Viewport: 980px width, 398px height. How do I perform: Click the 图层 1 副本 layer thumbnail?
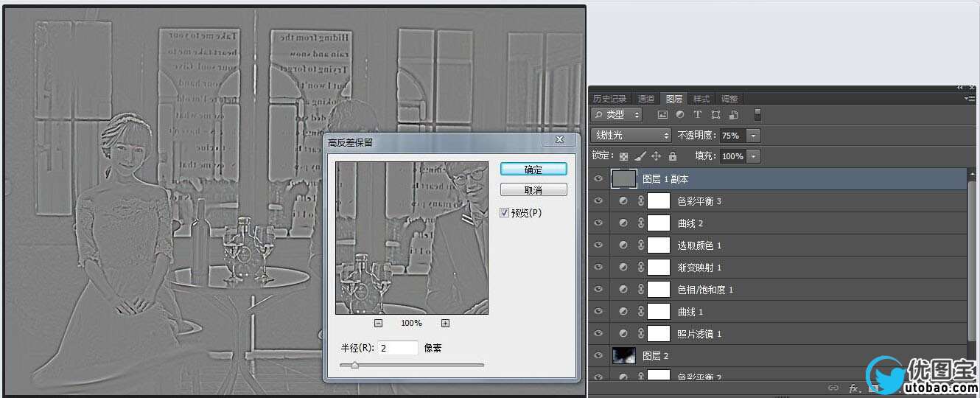click(x=624, y=179)
